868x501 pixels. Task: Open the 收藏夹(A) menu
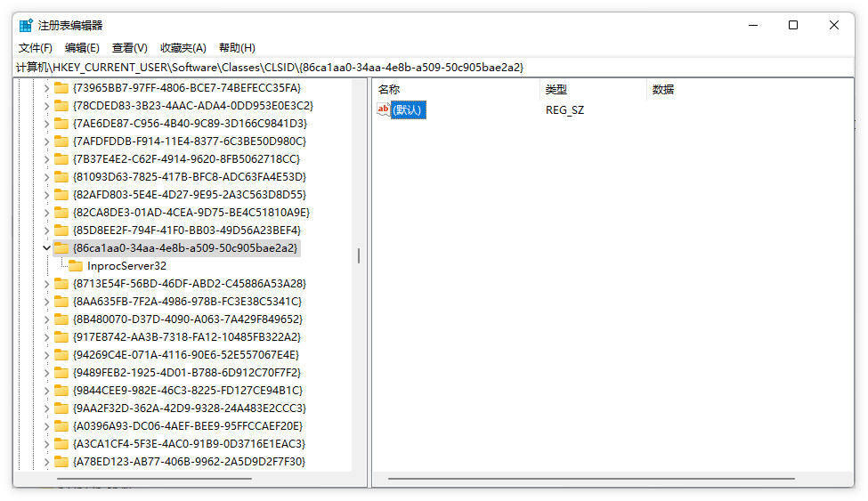pos(183,48)
